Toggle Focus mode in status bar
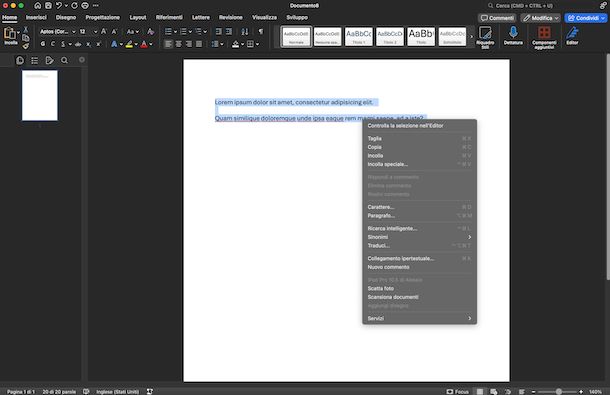Viewport: 610px width, 395px height. pos(458,391)
